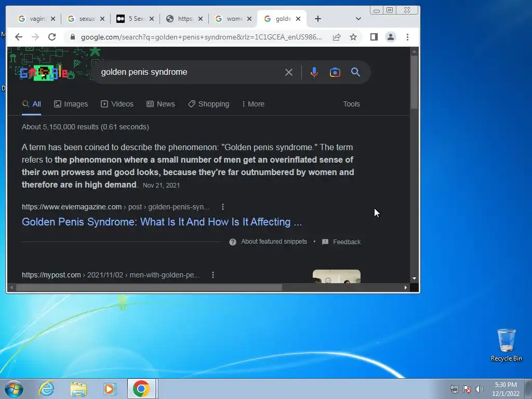Send Feedback on the snippet

341,242
